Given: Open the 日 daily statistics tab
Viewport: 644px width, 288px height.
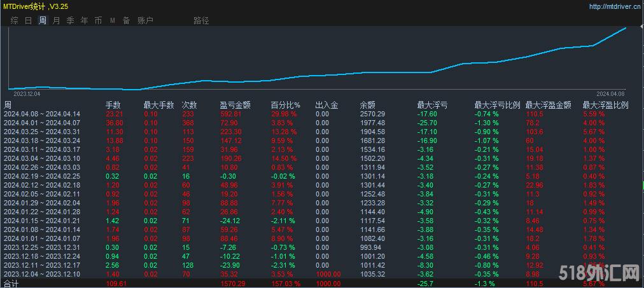Looking at the screenshot, I should 29,20.
